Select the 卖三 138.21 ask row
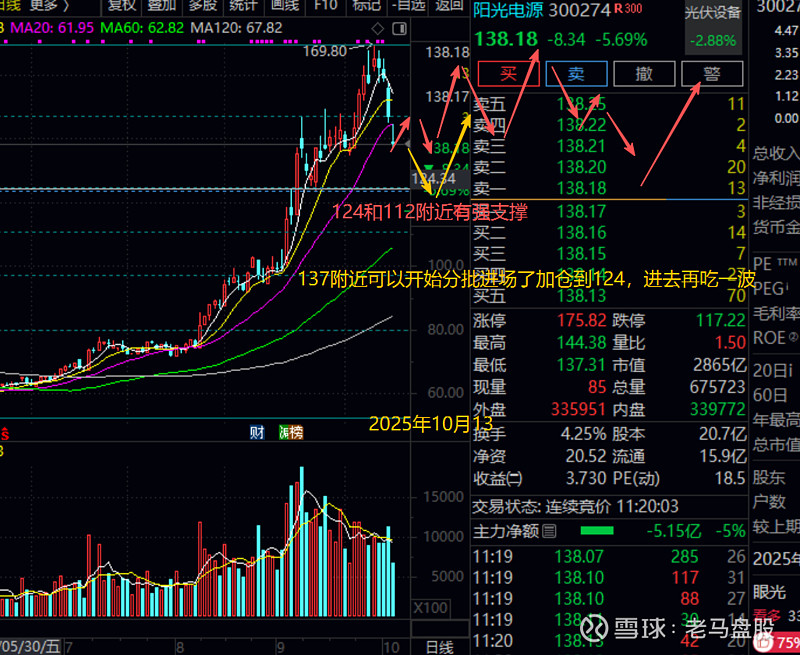This screenshot has width=800, height=655. (x=609, y=146)
